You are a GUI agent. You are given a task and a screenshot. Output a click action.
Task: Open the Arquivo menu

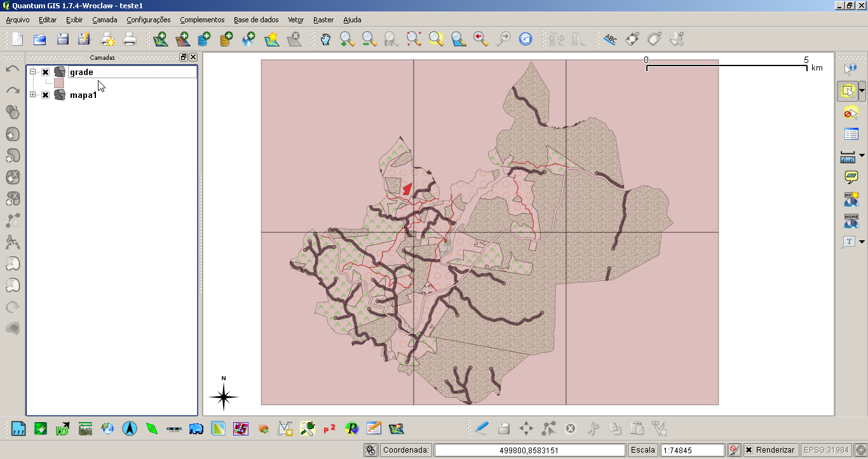coord(18,20)
